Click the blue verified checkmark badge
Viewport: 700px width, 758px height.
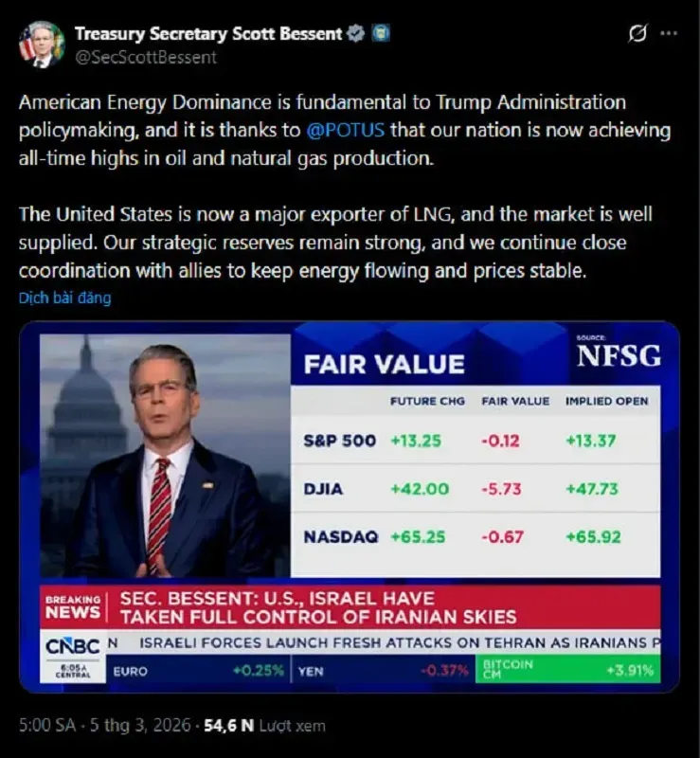(355, 34)
